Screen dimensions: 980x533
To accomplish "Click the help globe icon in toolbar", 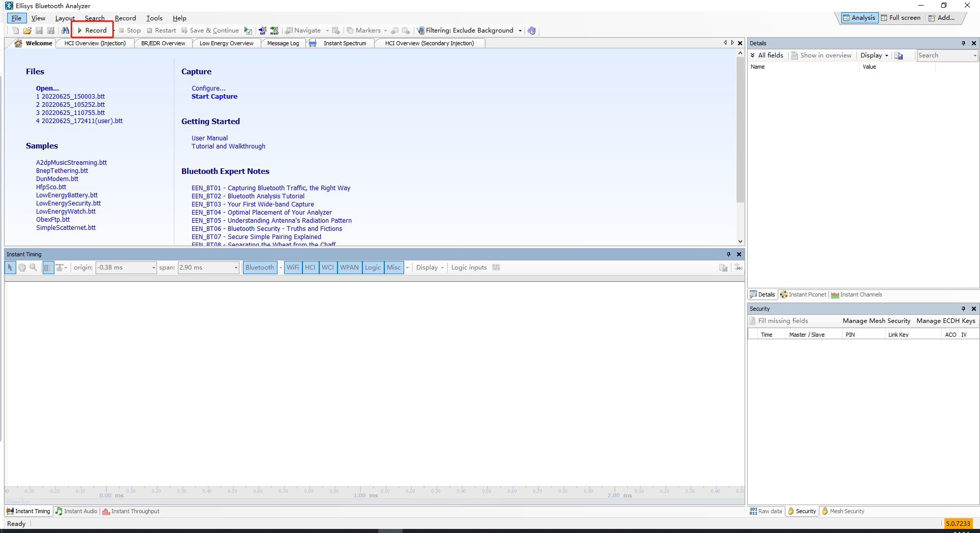I will pyautogui.click(x=532, y=31).
